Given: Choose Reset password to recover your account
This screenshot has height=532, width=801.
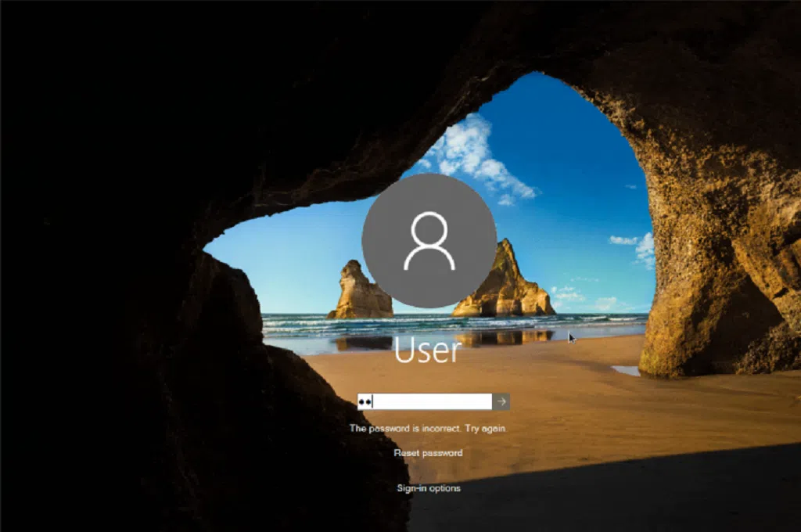Looking at the screenshot, I should [x=429, y=452].
